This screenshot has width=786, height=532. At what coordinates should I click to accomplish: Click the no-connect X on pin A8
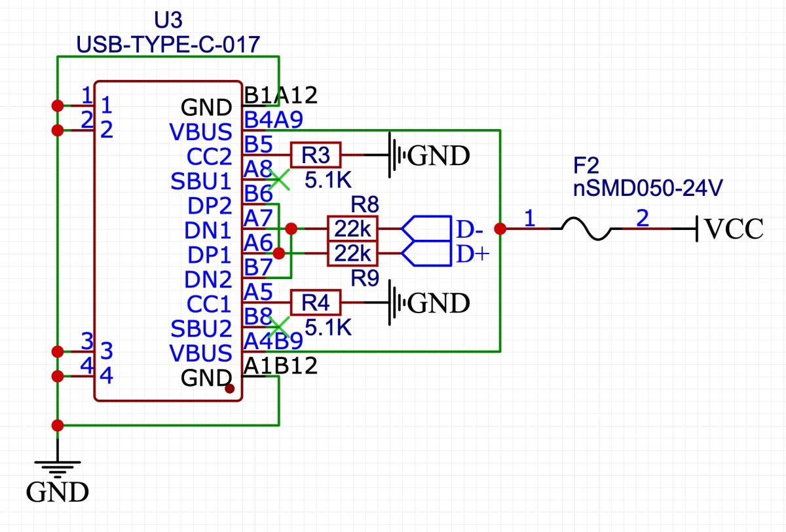280,179
